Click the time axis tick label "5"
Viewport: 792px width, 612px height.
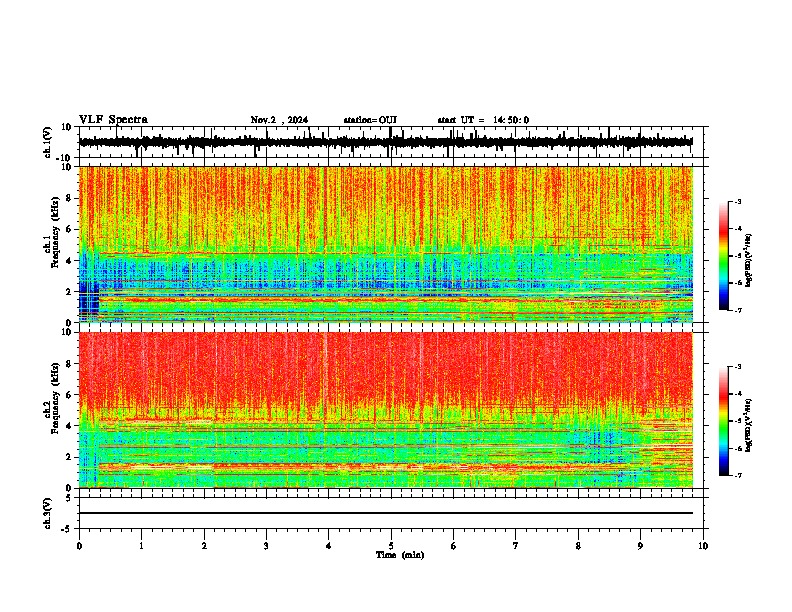[391, 546]
